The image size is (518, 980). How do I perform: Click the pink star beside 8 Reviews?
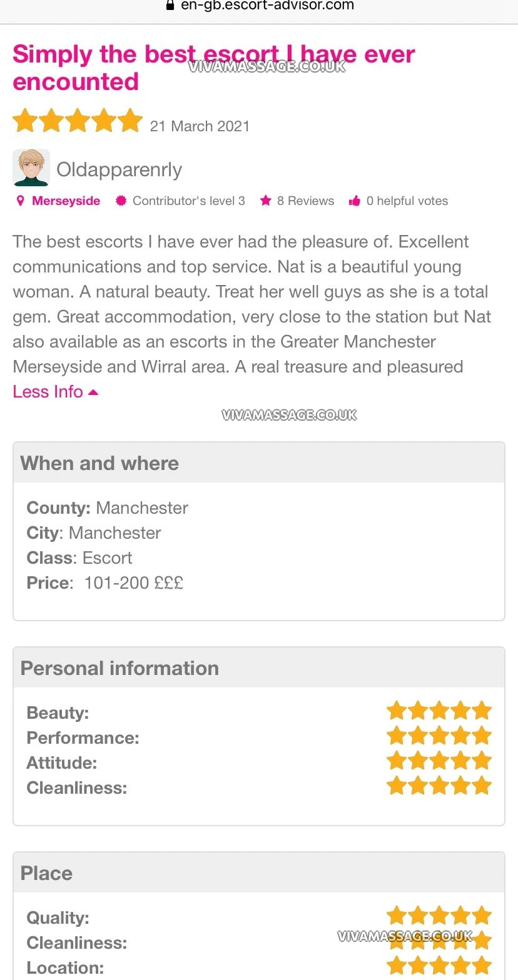266,201
